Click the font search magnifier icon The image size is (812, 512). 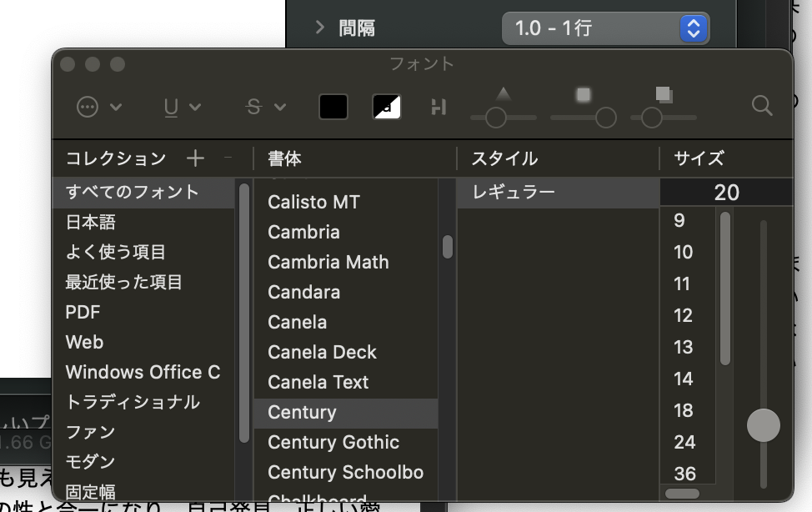coord(761,105)
